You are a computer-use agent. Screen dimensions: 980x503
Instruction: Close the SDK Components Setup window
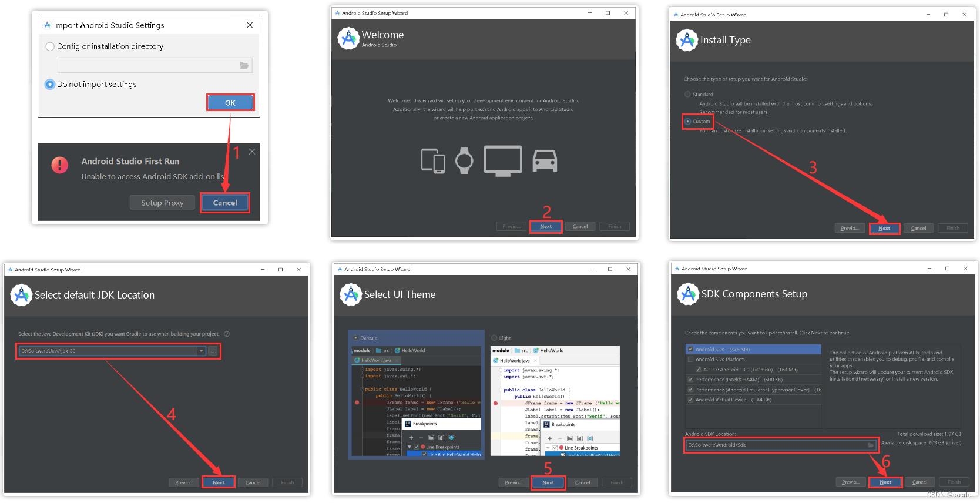[966, 269]
